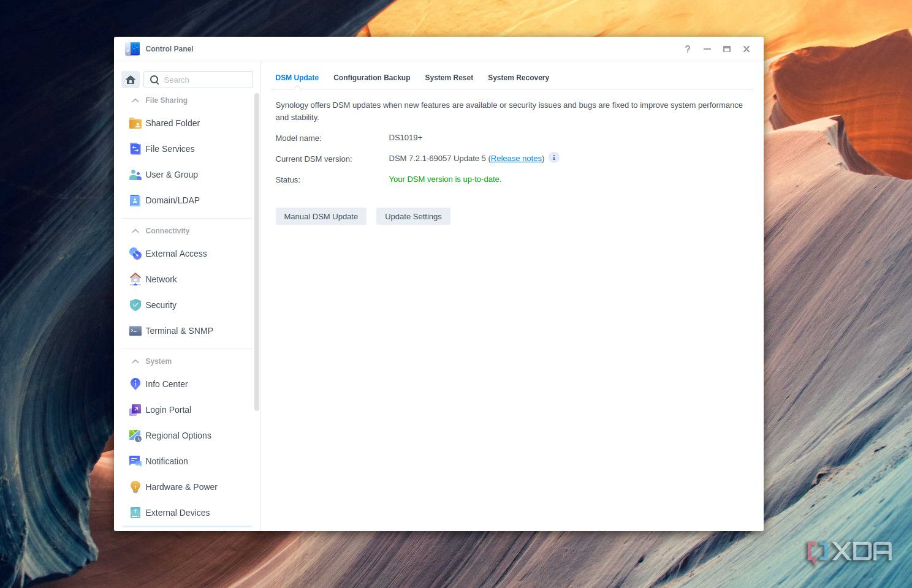
Task: Click the Shared Folder icon
Action: point(135,123)
